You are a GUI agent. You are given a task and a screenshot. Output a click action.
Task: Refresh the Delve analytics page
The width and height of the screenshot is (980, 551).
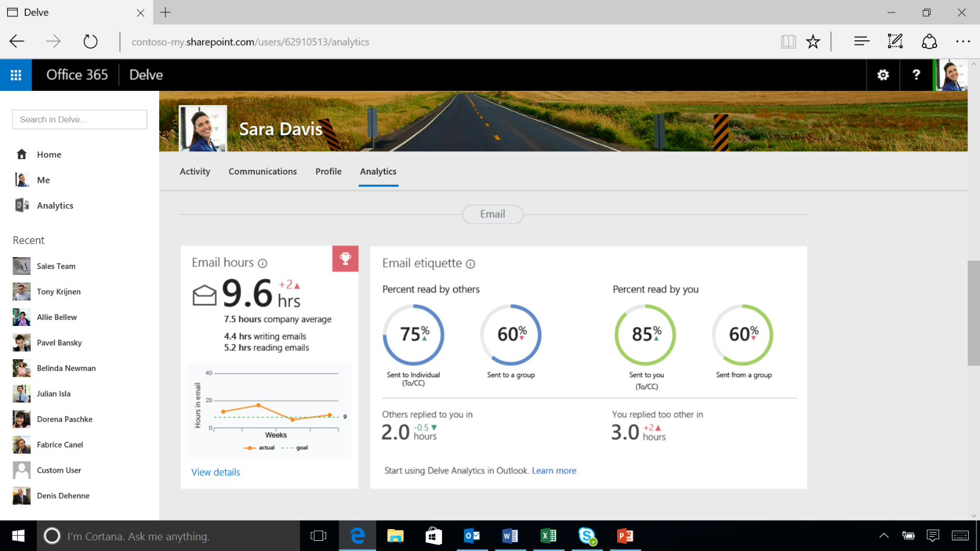90,41
